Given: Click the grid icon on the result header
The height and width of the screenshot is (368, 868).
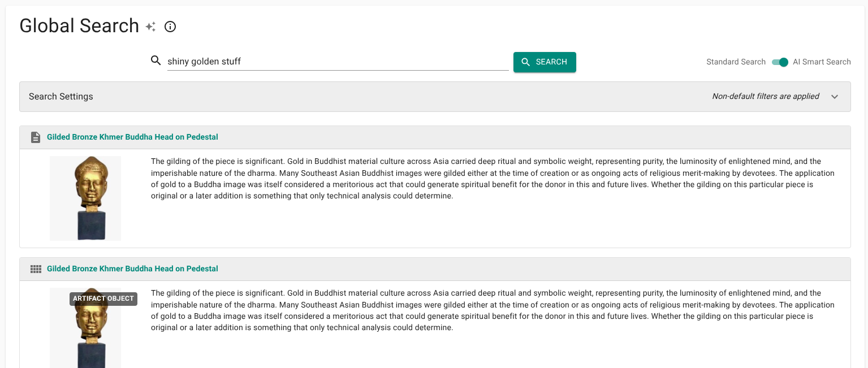Looking at the screenshot, I should pyautogui.click(x=36, y=269).
